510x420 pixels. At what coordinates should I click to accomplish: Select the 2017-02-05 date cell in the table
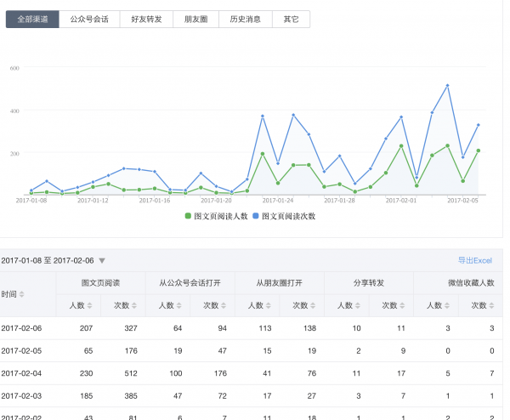21,350
